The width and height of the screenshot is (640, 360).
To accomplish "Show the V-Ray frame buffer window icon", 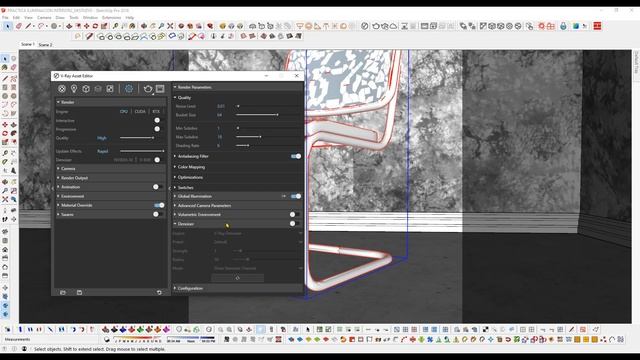I will 160,89.
